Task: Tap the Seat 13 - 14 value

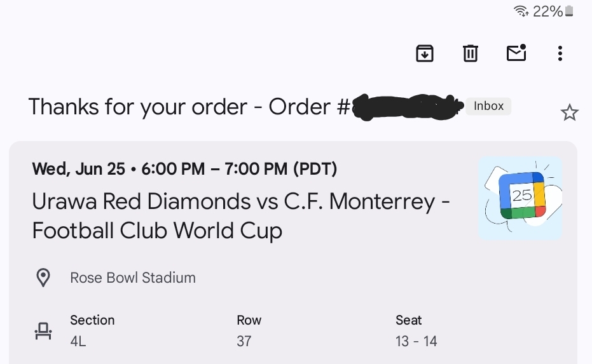Action: [416, 341]
